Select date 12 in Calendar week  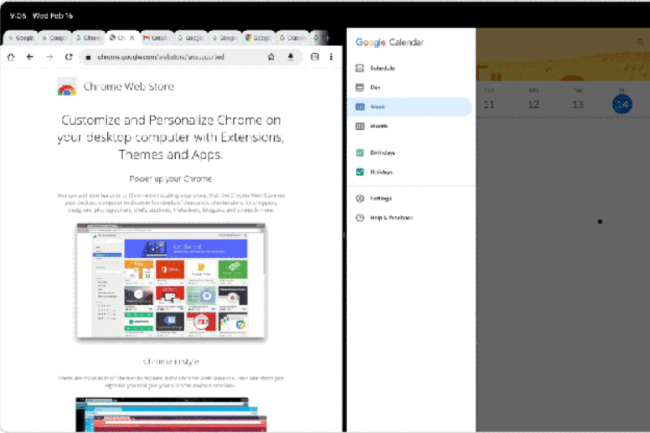pyautogui.click(x=534, y=104)
